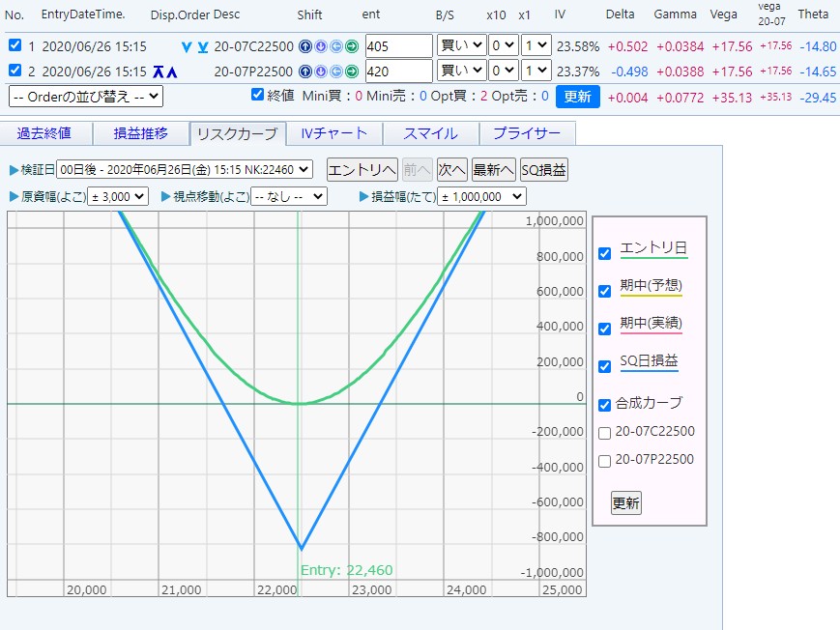Open the x1 quantity dropdown for row 1
Image resolution: width=840 pixels, height=630 pixels.
point(536,45)
